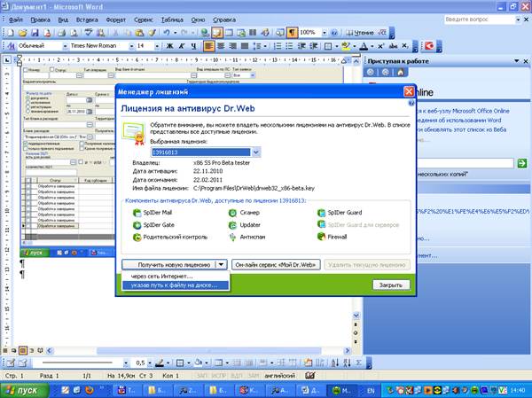
Task: Click the spelling status book icon in status bar
Action: pyautogui.click(x=310, y=376)
